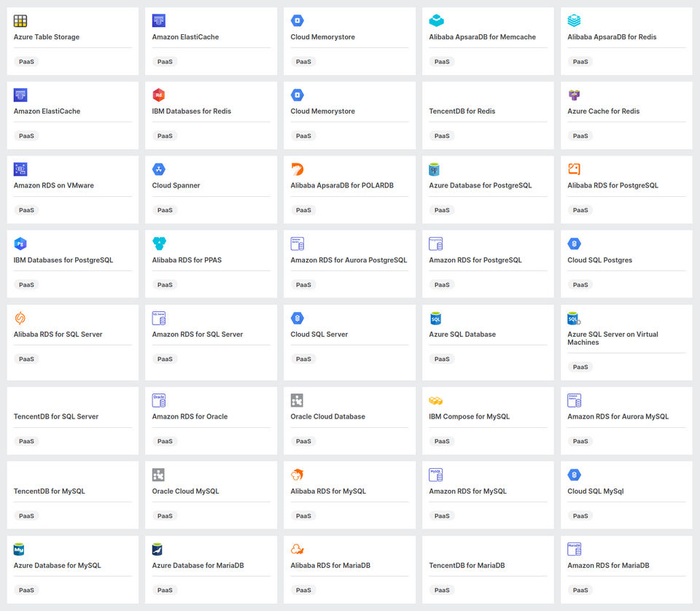Open TencentDB for MariaDB title

pos(467,566)
